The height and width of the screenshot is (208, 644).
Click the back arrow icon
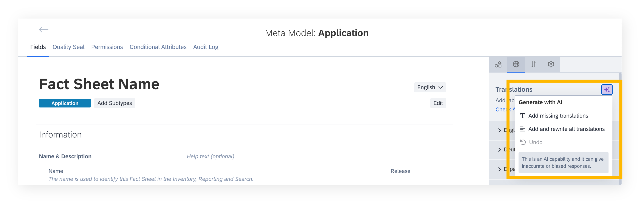point(43,30)
